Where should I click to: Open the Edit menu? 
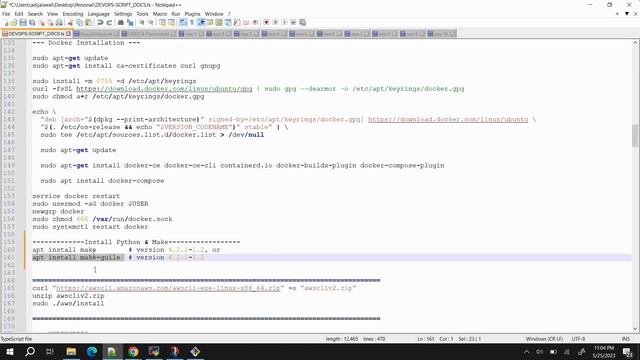point(19,14)
